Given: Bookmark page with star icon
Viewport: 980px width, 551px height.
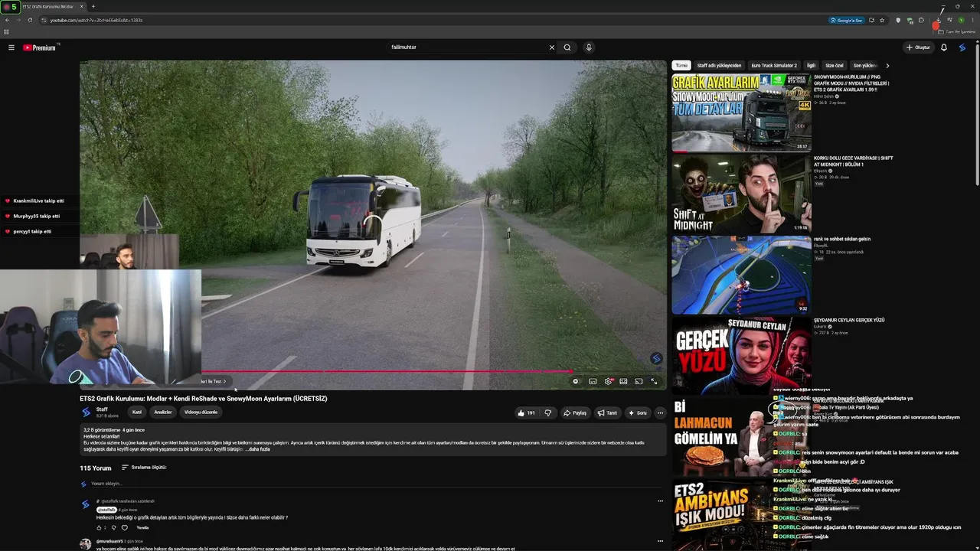Looking at the screenshot, I should [x=882, y=20].
